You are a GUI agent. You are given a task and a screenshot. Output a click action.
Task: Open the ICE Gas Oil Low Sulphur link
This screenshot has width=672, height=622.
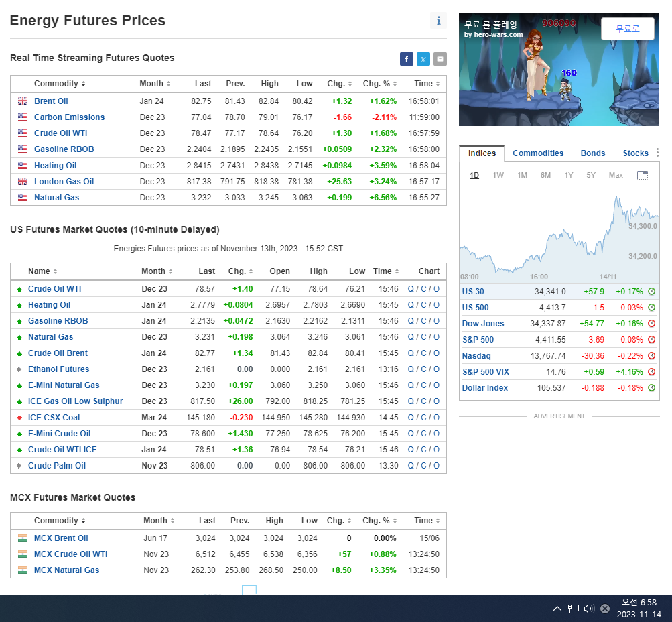coord(76,401)
